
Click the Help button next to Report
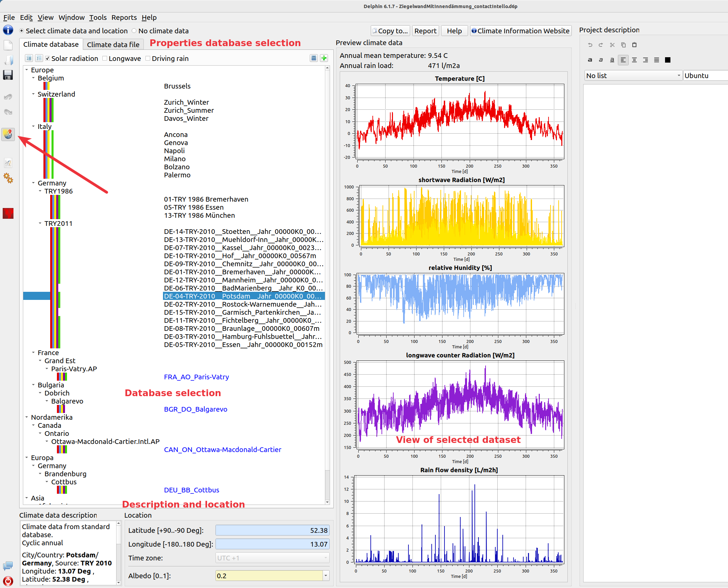pyautogui.click(x=454, y=31)
